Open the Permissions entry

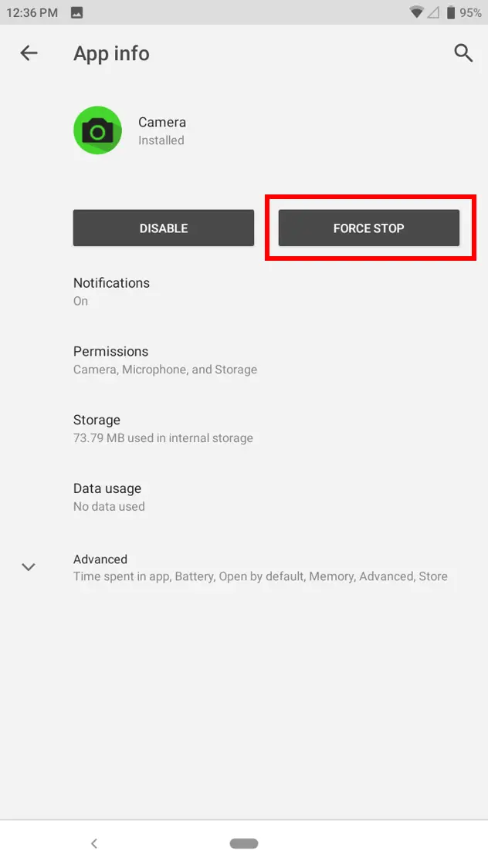111,360
